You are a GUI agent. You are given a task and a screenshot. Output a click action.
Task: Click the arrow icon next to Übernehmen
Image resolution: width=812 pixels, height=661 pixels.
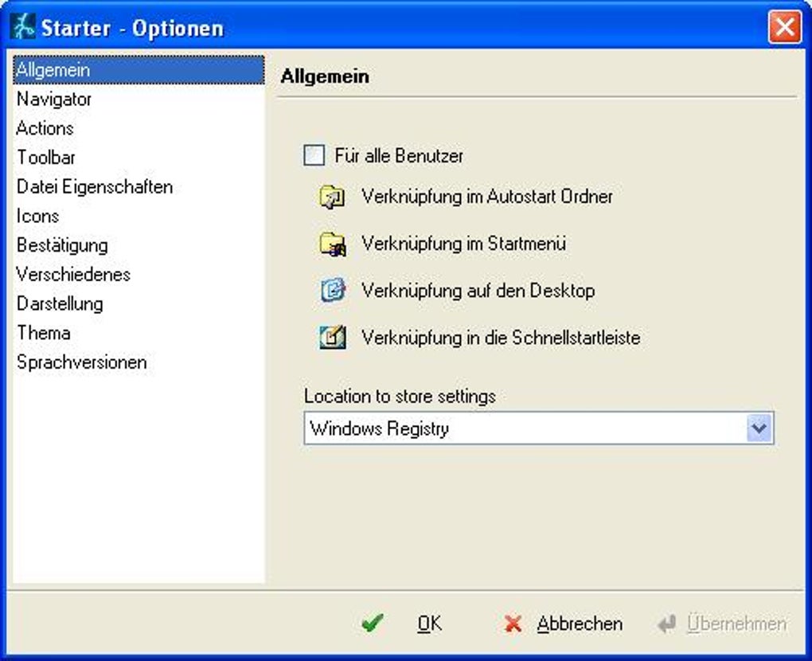point(666,624)
